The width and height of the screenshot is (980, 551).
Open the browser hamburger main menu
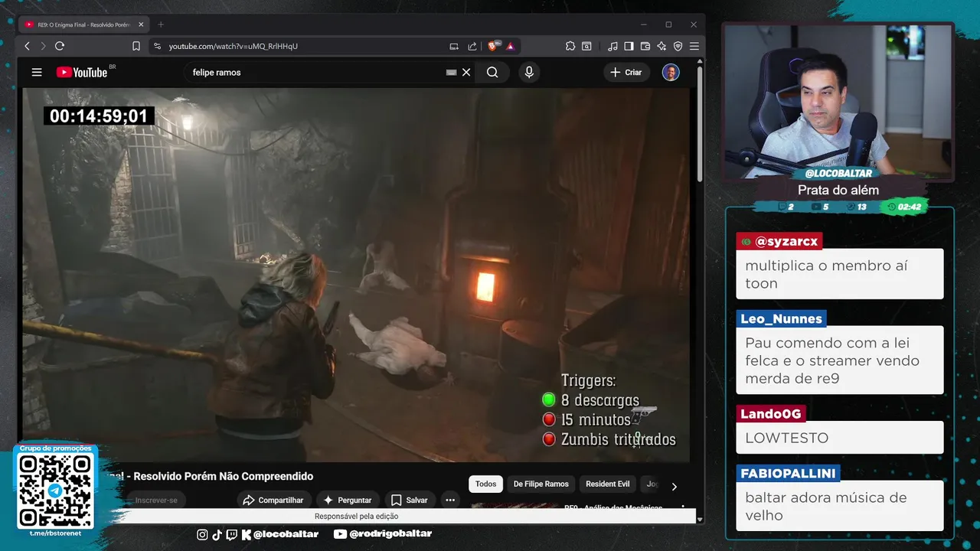[694, 46]
